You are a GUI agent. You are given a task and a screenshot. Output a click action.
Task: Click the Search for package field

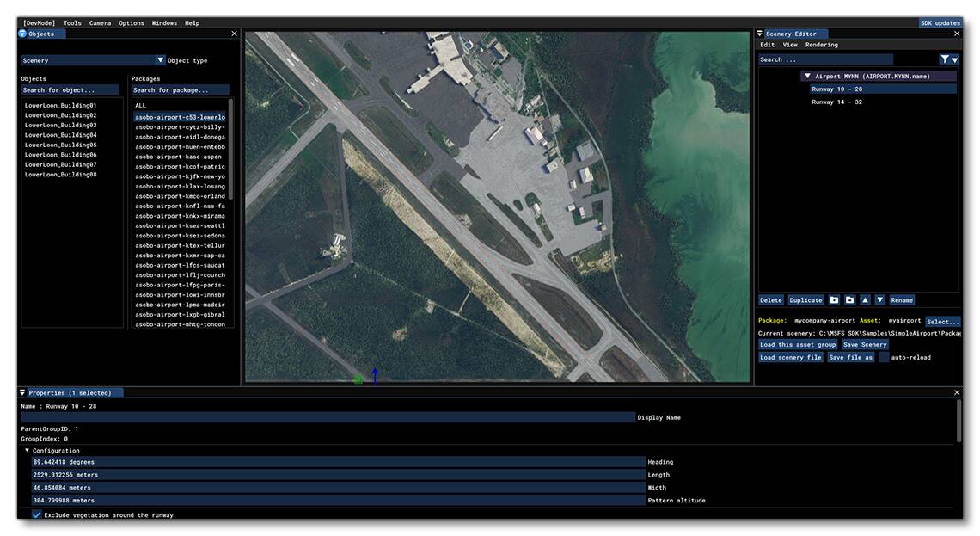[x=181, y=89]
